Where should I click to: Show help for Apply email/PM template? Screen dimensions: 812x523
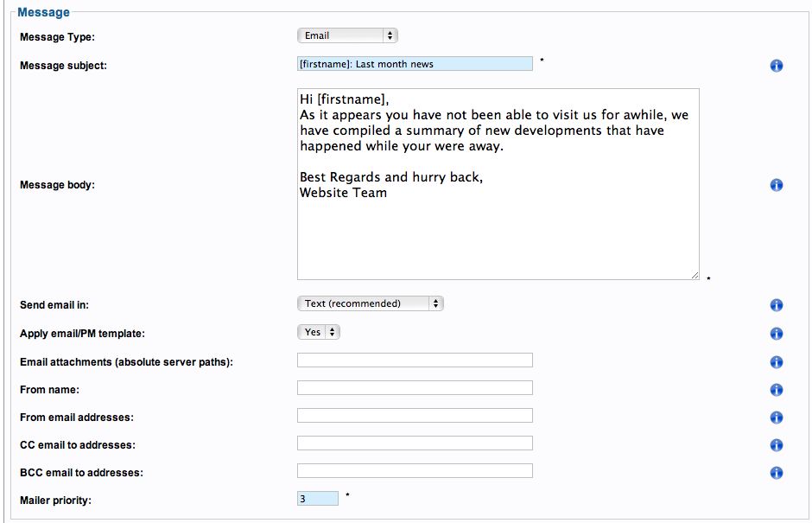(x=776, y=334)
